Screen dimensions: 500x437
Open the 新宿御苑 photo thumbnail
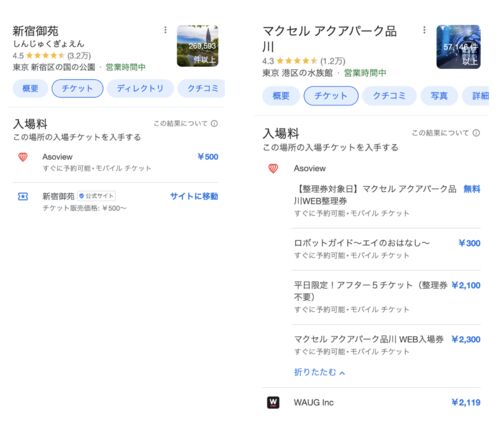coord(198,46)
